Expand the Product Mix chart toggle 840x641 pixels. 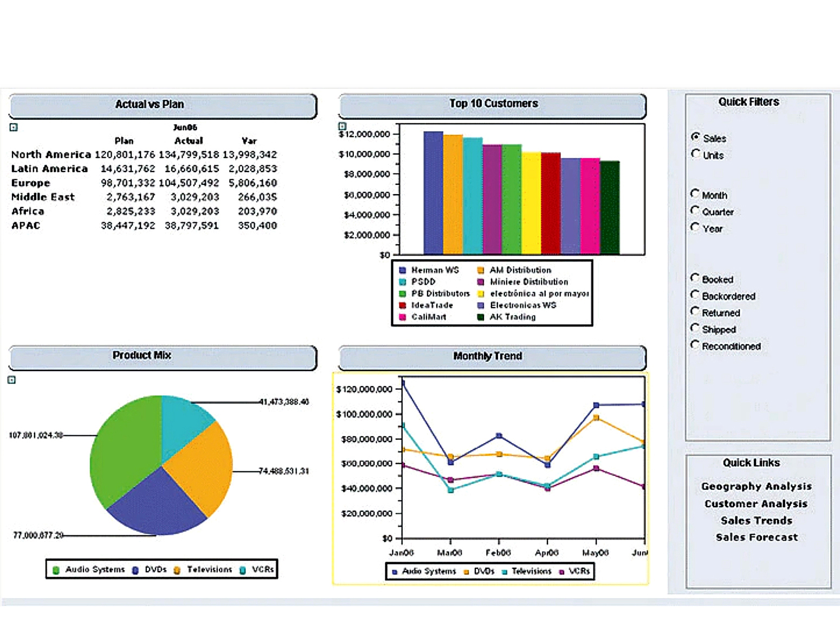[x=11, y=380]
